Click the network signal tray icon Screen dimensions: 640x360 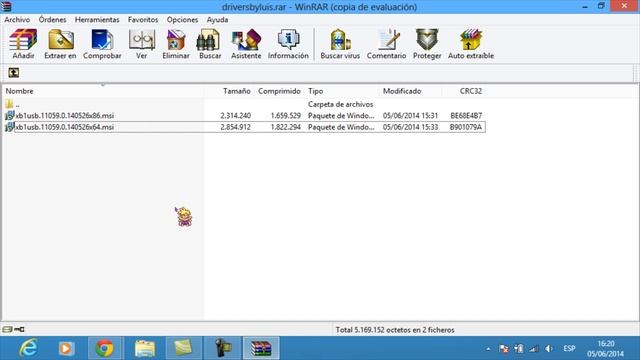coord(533,349)
